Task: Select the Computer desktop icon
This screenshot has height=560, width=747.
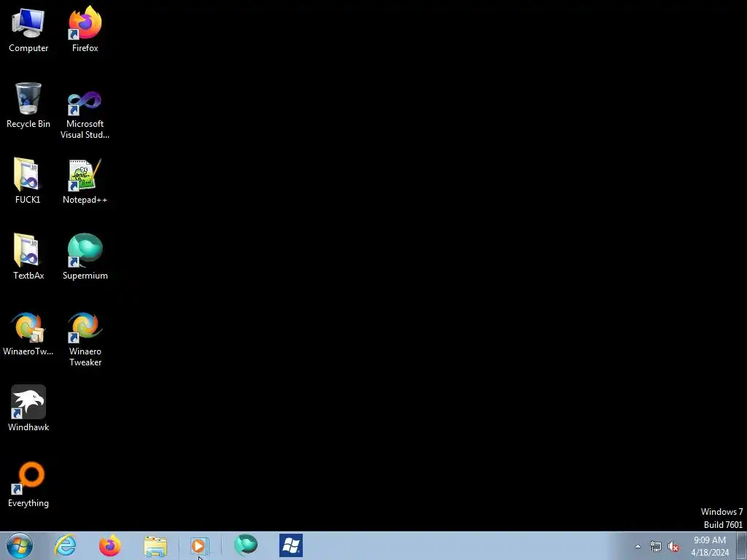Action: [x=28, y=29]
